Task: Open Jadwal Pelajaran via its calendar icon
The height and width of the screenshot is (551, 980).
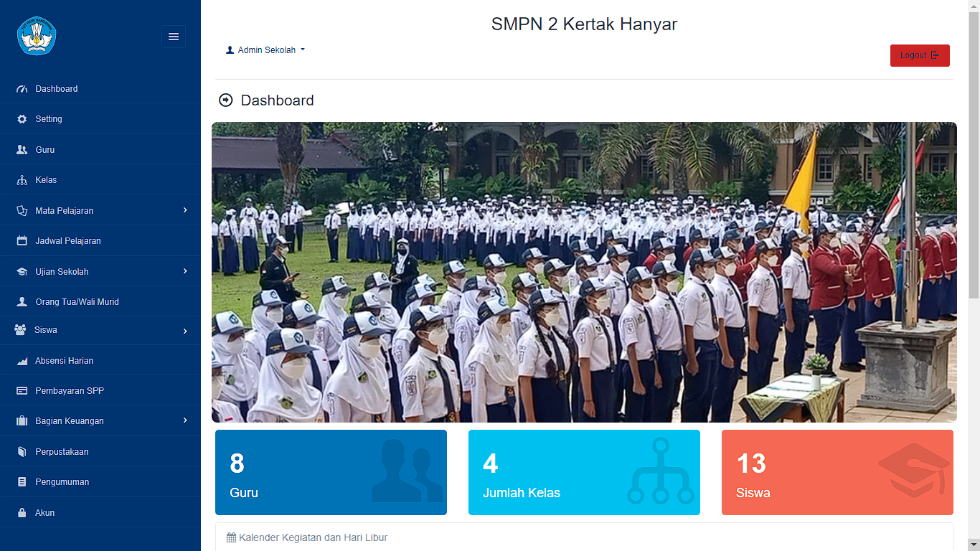Action: [22, 240]
